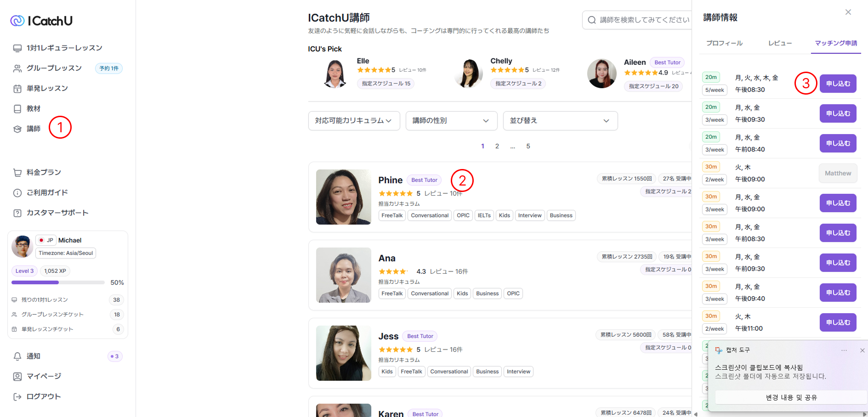Switch to the プロフィール tab
This screenshot has height=417, width=868.
tap(724, 43)
